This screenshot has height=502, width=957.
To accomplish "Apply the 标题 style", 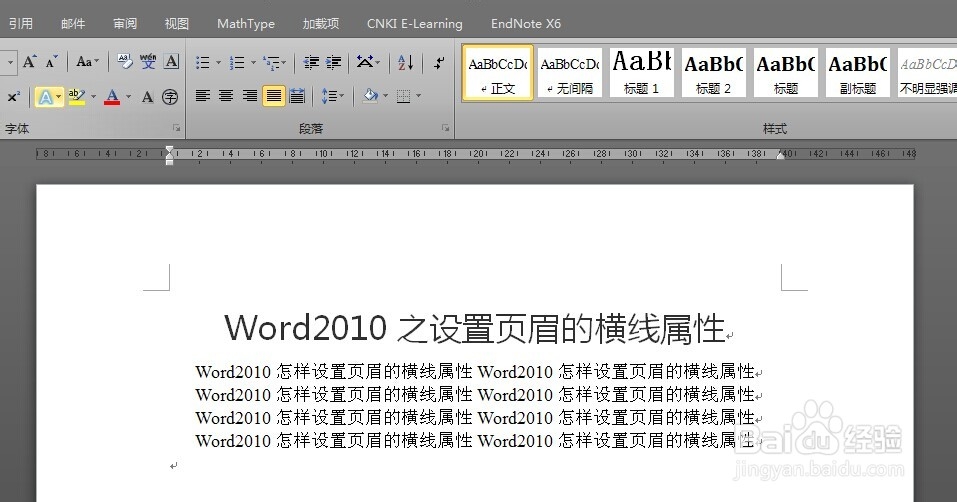I will [785, 73].
